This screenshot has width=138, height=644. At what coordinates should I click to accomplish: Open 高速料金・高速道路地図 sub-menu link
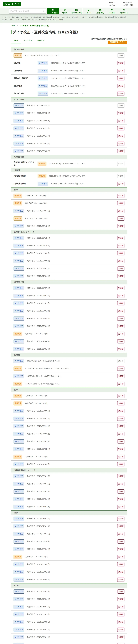pos(105,17)
